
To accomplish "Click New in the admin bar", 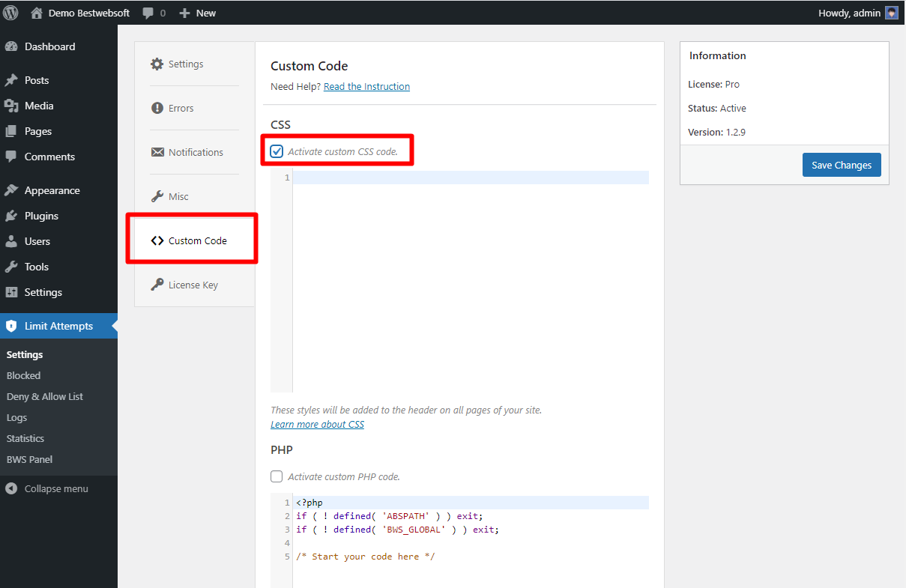I will [206, 13].
